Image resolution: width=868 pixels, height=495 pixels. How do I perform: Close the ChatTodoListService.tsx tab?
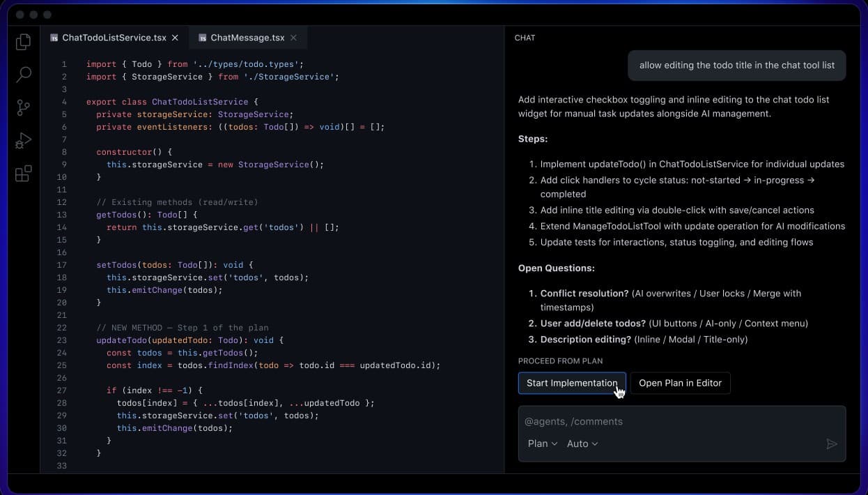(x=174, y=38)
